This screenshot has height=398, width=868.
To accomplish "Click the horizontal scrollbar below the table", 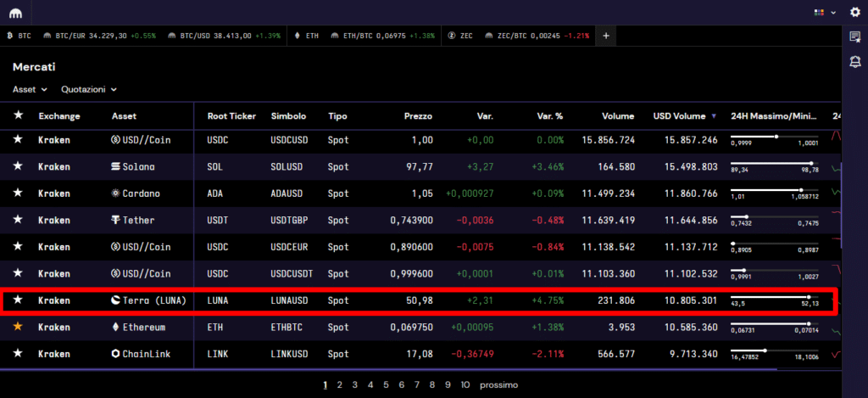I will tap(387, 368).
